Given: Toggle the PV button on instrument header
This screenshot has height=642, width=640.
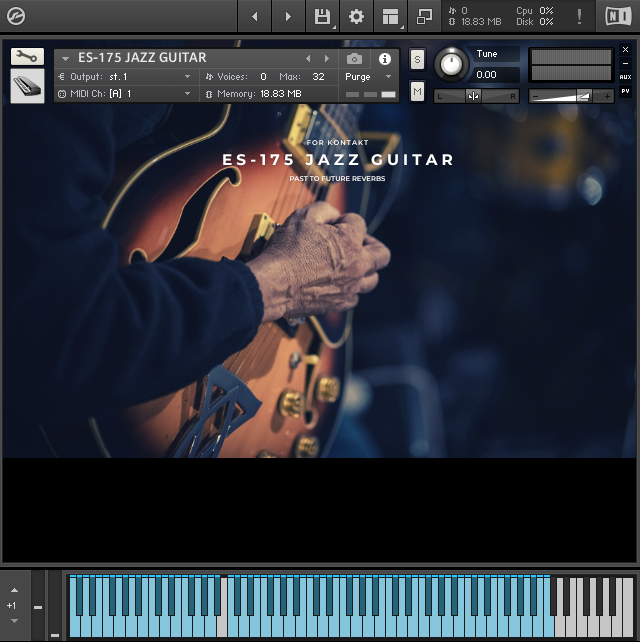Looking at the screenshot, I should coord(625,91).
